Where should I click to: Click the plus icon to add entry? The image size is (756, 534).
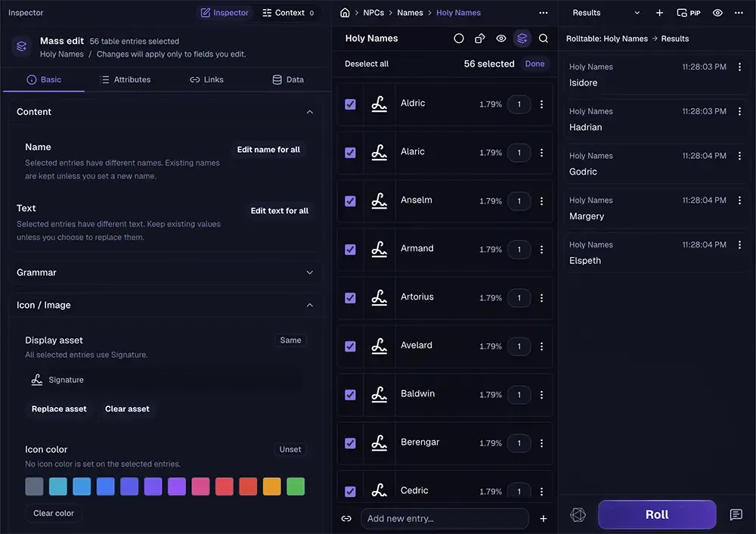[x=544, y=519]
